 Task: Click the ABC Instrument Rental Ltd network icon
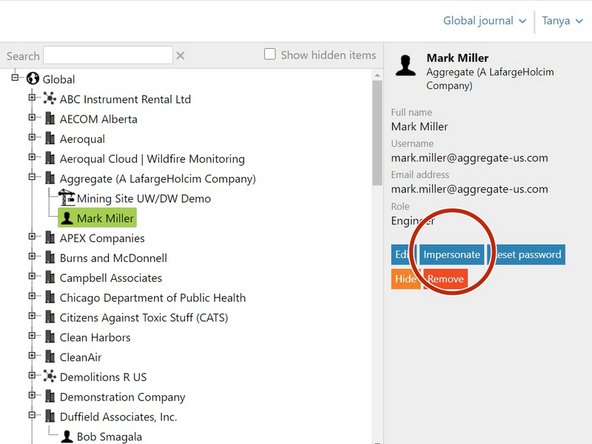click(49, 99)
